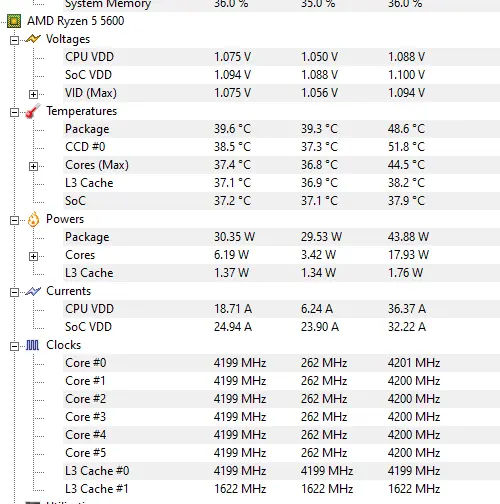Click the 1.056 V VID min value
The width and height of the screenshot is (500, 504).
pyautogui.click(x=320, y=93)
